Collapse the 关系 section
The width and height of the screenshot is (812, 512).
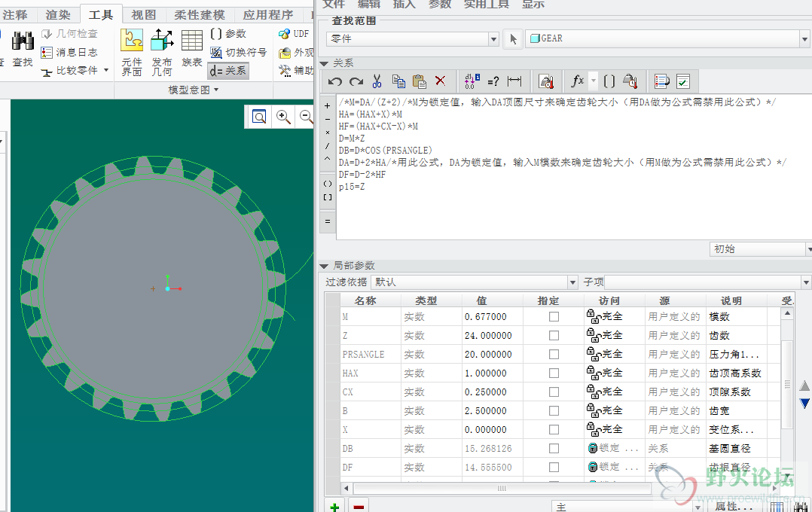tap(324, 64)
